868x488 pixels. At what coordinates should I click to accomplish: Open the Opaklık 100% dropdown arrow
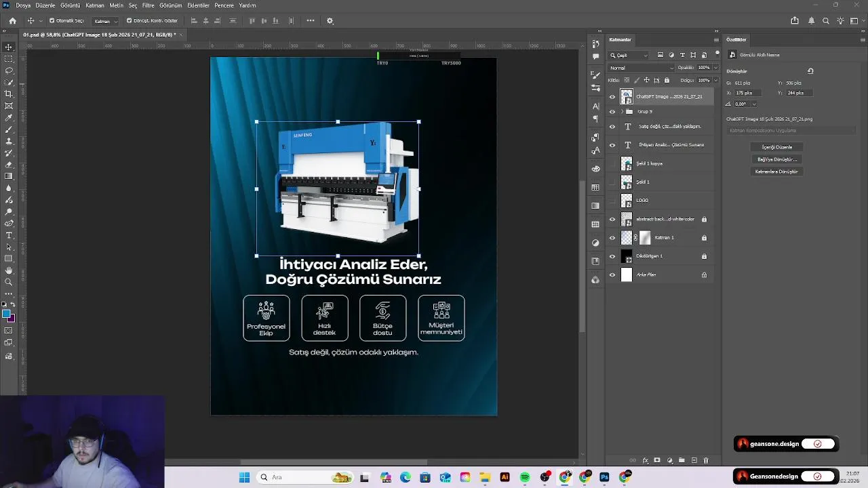[x=714, y=68]
